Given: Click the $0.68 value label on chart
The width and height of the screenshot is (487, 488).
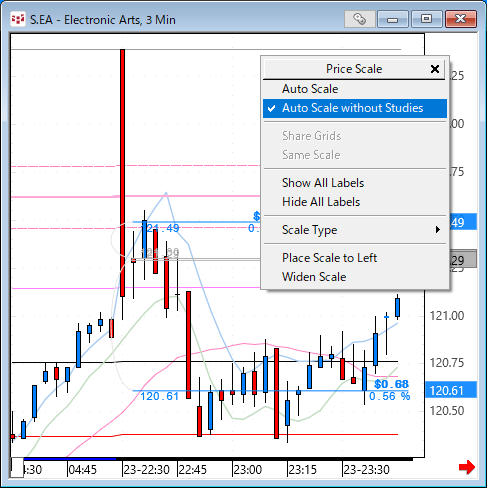Looking at the screenshot, I should coord(391,384).
